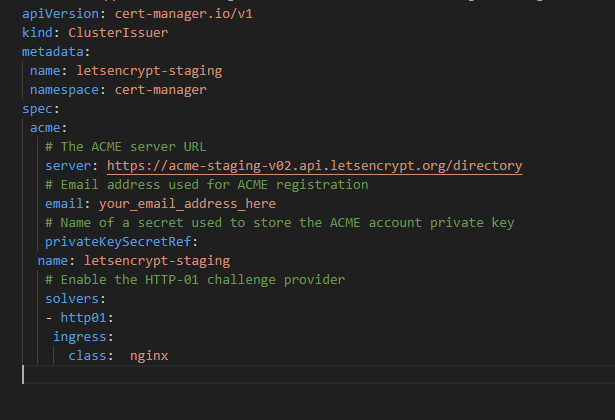Image resolution: width=615 pixels, height=420 pixels.
Task: Click the apiVersion key
Action: pyautogui.click(x=60, y=14)
